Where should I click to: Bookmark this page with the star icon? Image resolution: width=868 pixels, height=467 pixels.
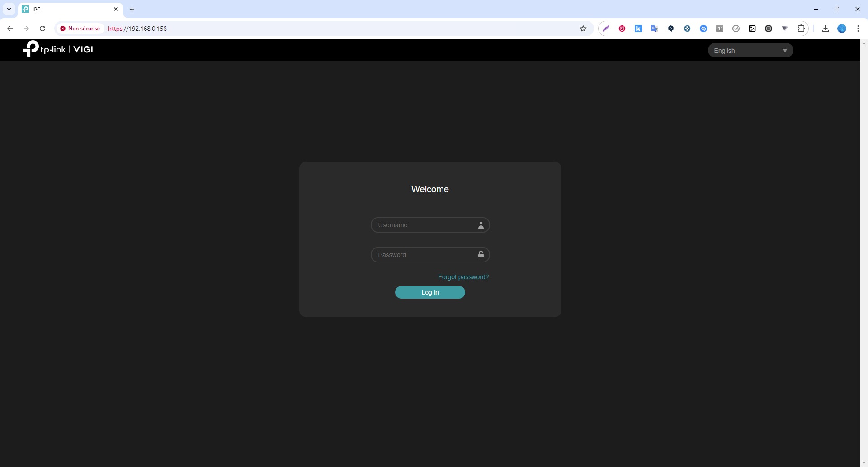pos(583,29)
